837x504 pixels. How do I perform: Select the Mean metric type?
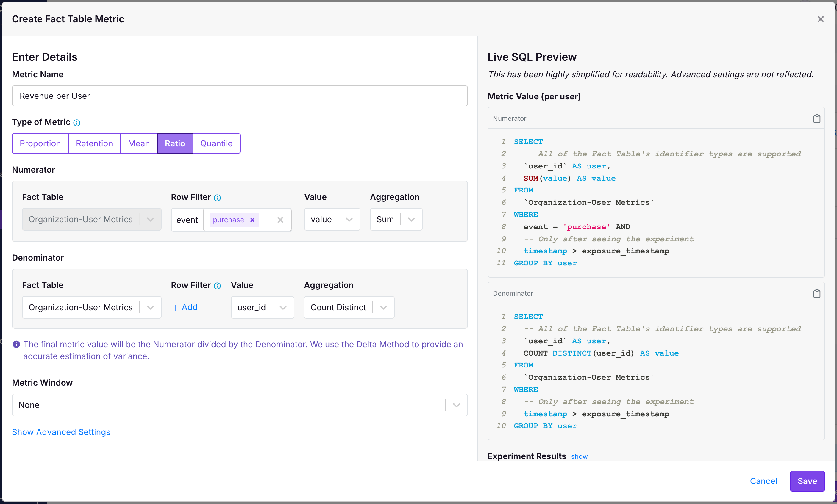click(139, 143)
